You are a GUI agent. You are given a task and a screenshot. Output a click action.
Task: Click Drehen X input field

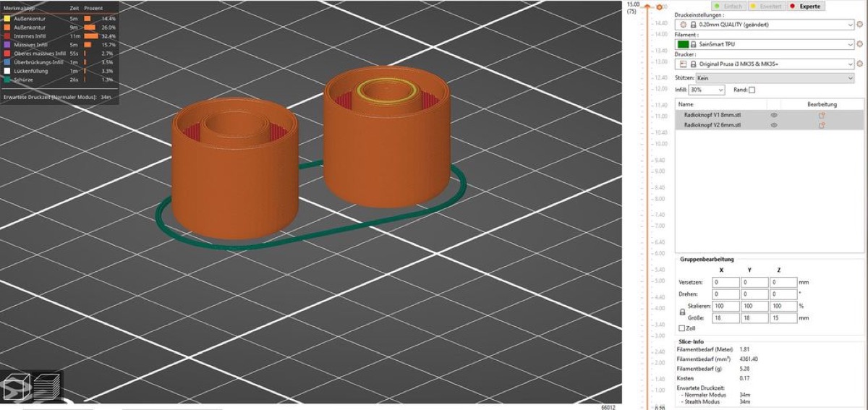(726, 294)
